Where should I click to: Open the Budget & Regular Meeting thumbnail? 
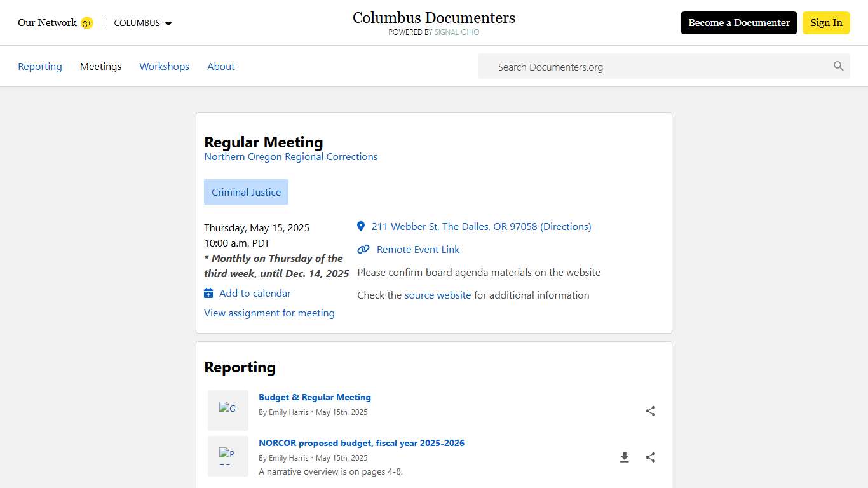tap(228, 410)
